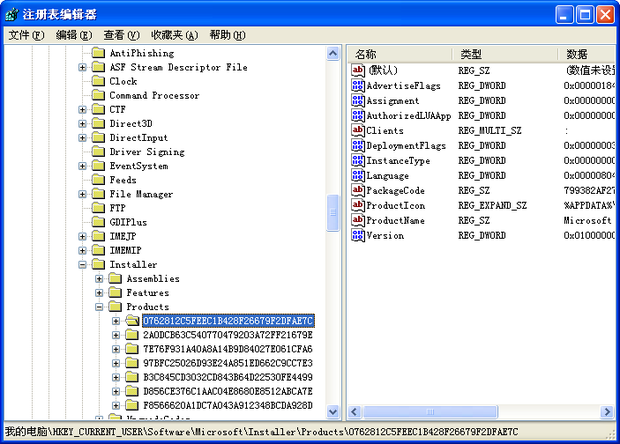Click the PackageCode string value icon

tap(357, 190)
